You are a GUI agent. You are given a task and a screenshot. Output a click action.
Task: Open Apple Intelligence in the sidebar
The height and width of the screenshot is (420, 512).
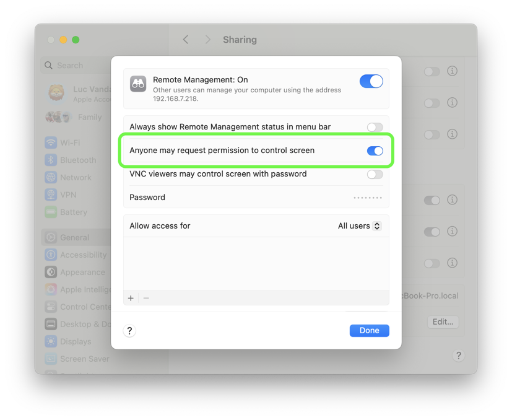click(78, 289)
